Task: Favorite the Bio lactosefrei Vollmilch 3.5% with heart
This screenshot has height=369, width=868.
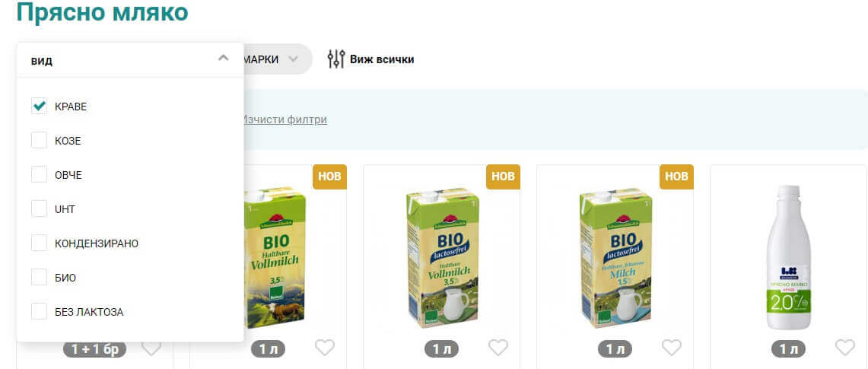Action: 498,348
